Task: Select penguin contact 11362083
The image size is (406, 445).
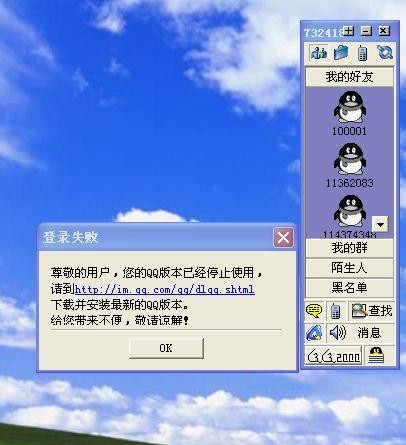Action: pyautogui.click(x=350, y=165)
